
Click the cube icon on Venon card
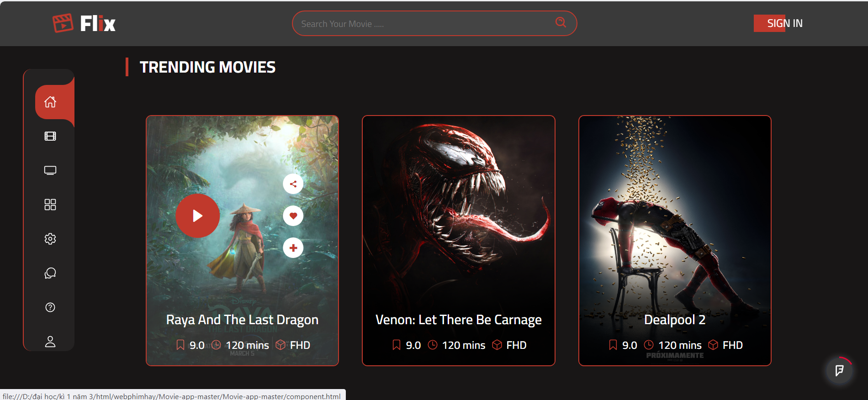[x=497, y=345]
